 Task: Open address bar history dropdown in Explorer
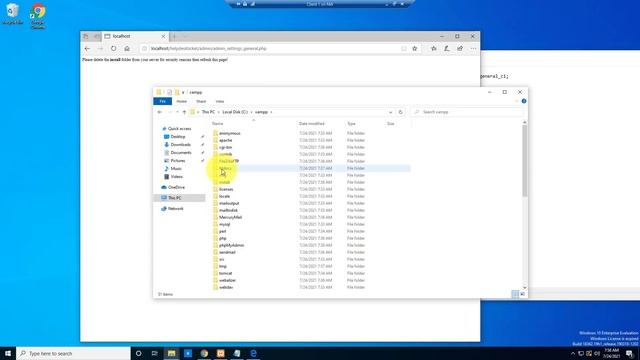pyautogui.click(x=391, y=112)
